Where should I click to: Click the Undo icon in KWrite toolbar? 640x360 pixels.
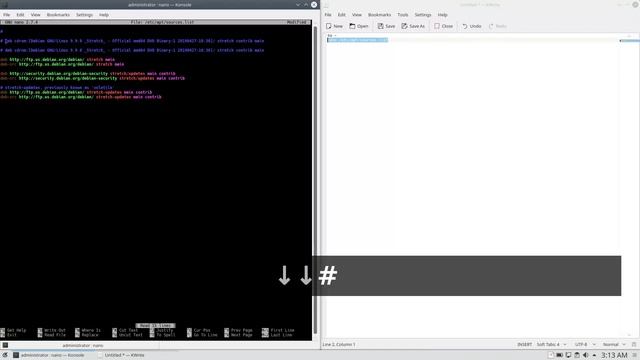tap(465, 26)
